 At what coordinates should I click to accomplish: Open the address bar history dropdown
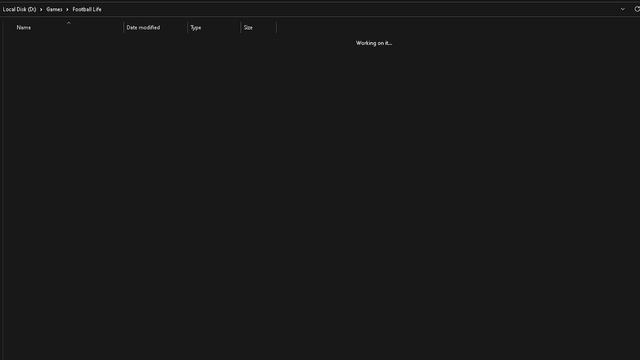[x=622, y=9]
